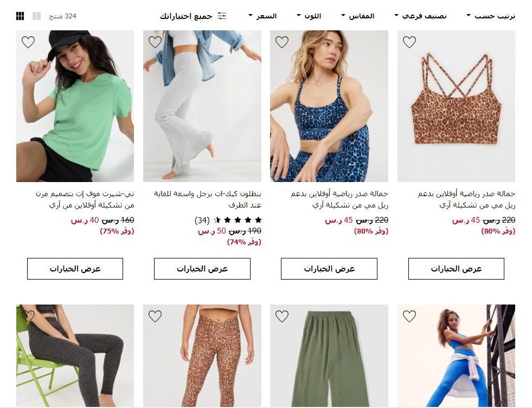The width and height of the screenshot is (532, 408).
Task: Click عرض الخيارات under green t-shirt
Action: [x=75, y=269]
